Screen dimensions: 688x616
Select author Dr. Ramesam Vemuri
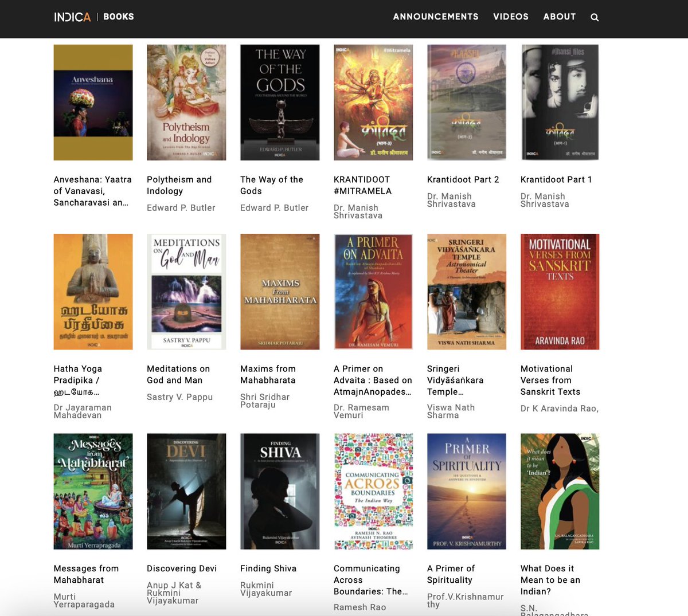(362, 411)
